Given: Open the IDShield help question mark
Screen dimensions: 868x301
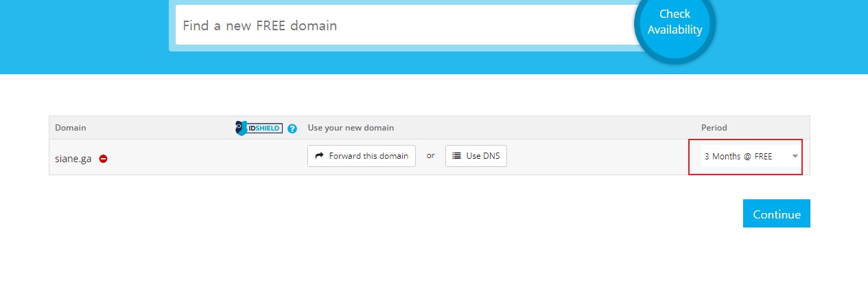Looking at the screenshot, I should 292,129.
